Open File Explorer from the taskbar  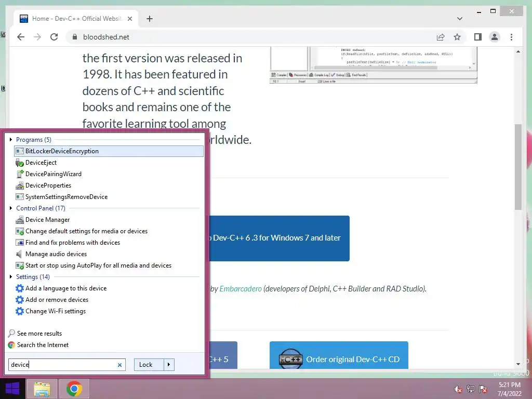pos(42,389)
